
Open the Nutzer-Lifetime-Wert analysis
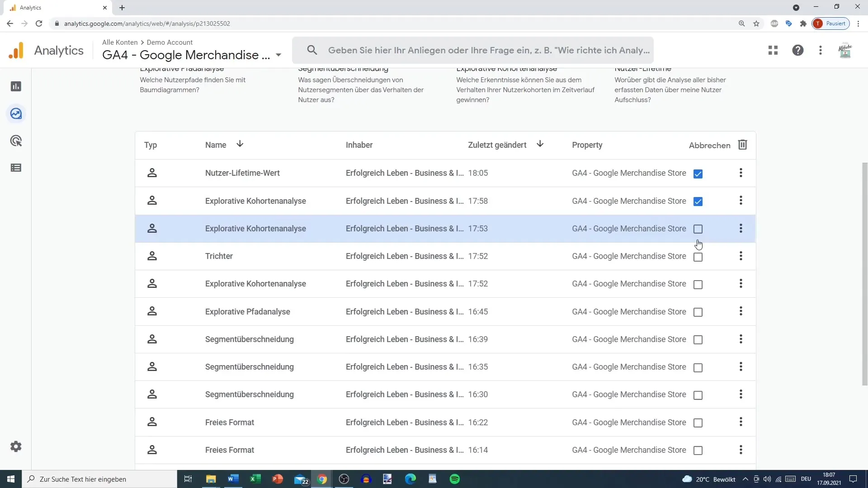pyautogui.click(x=242, y=173)
